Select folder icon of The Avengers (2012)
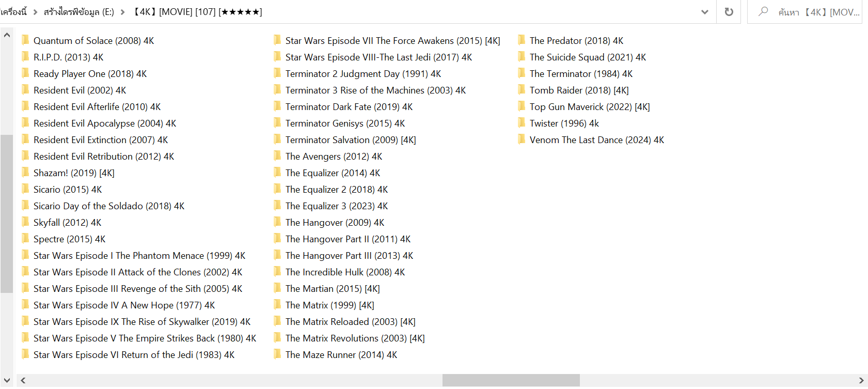The width and height of the screenshot is (868, 389). [x=277, y=156]
